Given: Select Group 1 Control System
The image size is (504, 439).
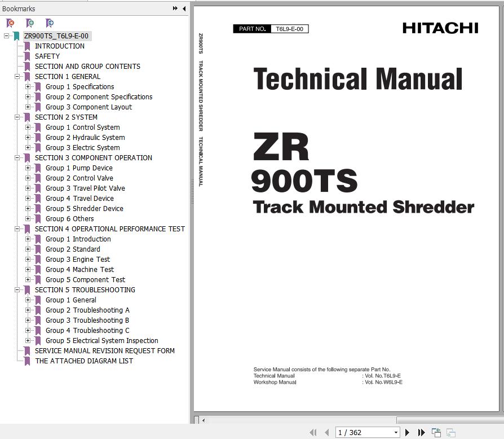Looking at the screenshot, I should click(x=83, y=128).
